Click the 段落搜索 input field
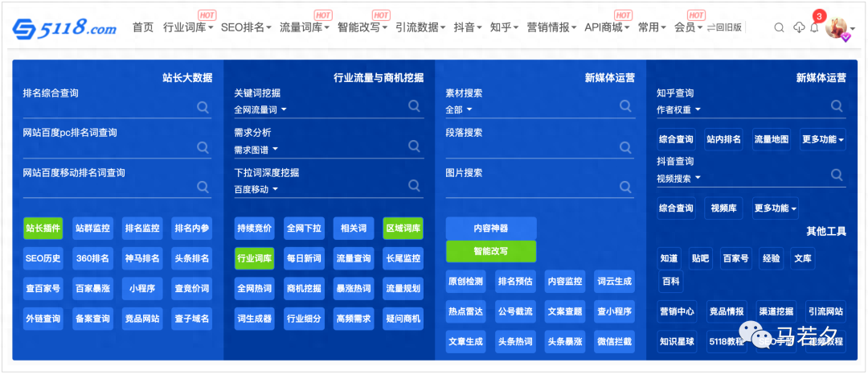The image size is (868, 375). pos(530,146)
